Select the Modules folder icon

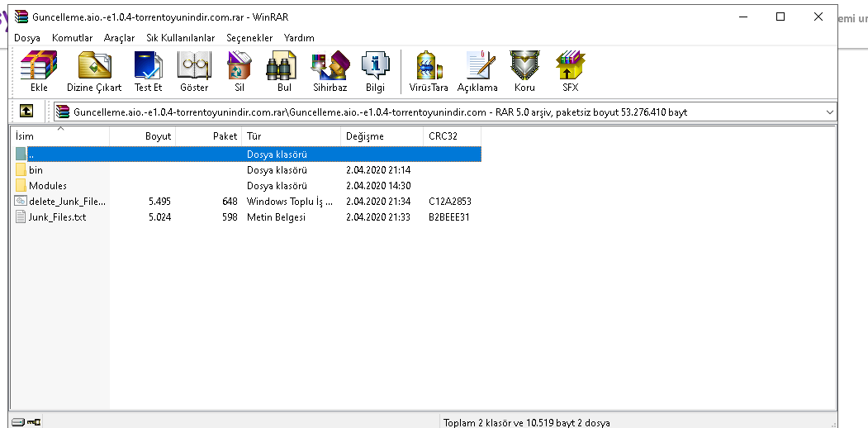21,185
